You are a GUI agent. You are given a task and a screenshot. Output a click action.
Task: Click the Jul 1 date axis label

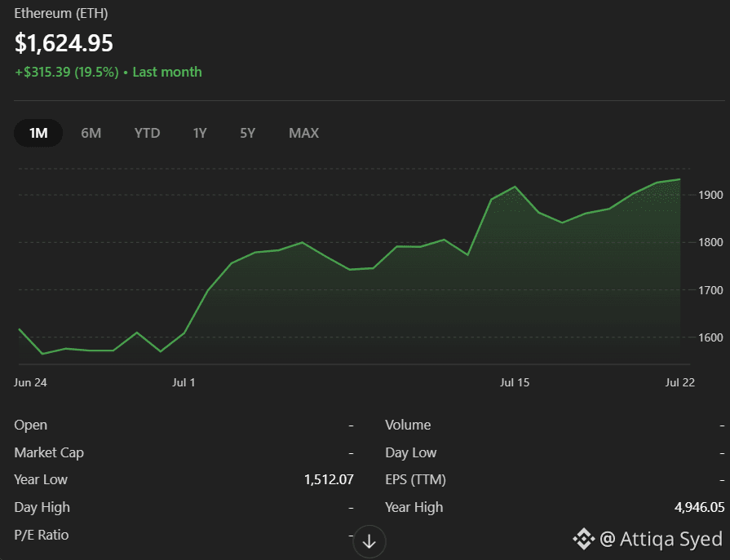[184, 382]
